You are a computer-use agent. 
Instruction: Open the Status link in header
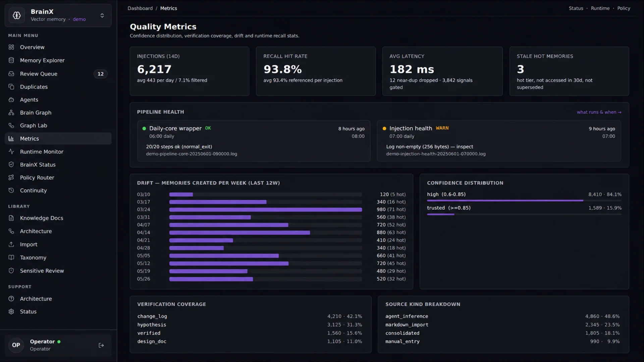click(x=576, y=8)
